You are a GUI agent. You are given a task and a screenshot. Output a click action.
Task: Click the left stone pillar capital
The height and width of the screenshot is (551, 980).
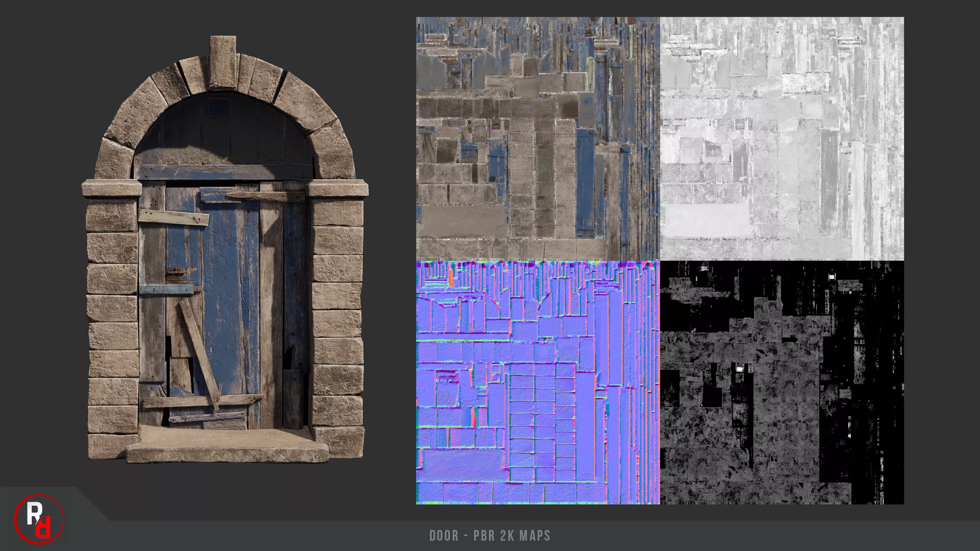coord(111,189)
